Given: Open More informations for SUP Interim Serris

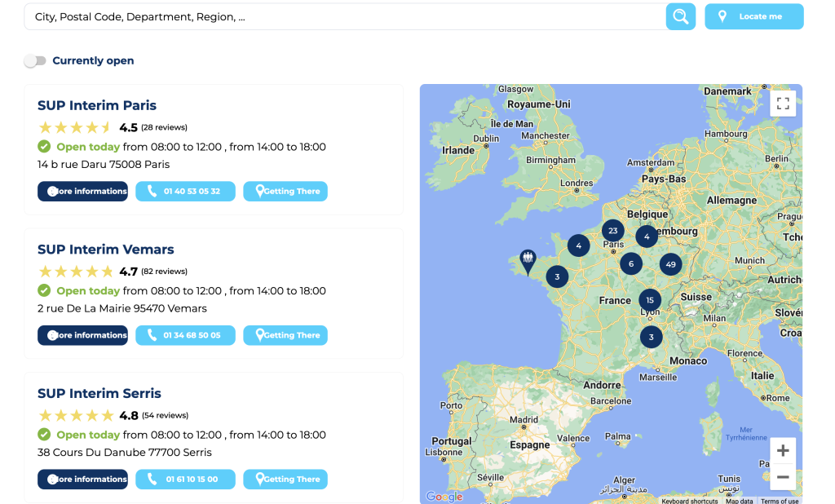Looking at the screenshot, I should (x=82, y=479).
